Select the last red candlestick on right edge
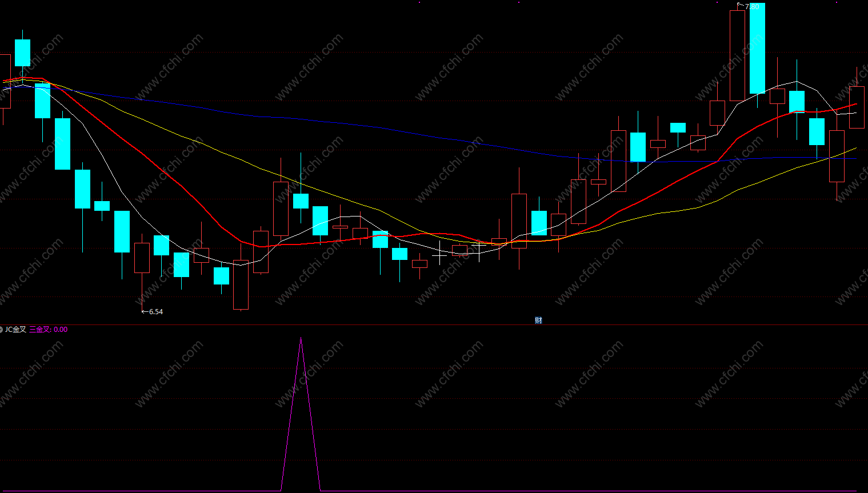The image size is (868, 493). click(857, 107)
